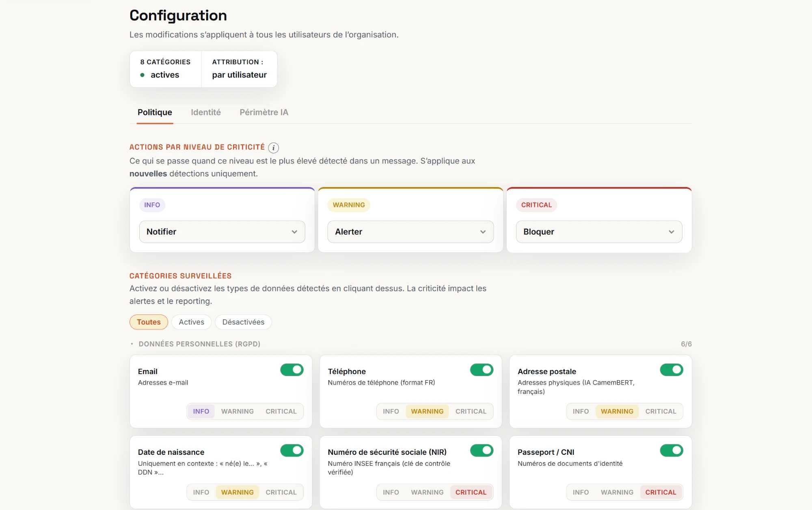Set Date de naissance criticity to INFO
Viewport: 812px width, 510px height.
click(x=201, y=492)
